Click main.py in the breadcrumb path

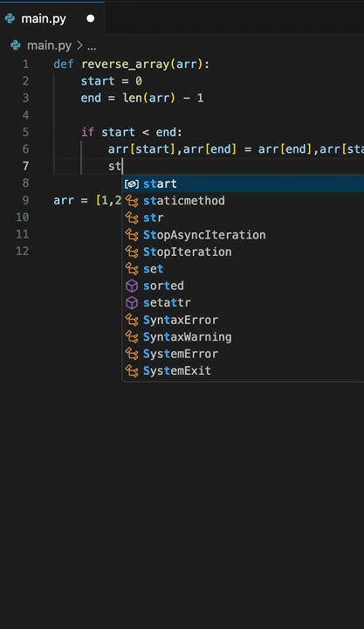[49, 45]
